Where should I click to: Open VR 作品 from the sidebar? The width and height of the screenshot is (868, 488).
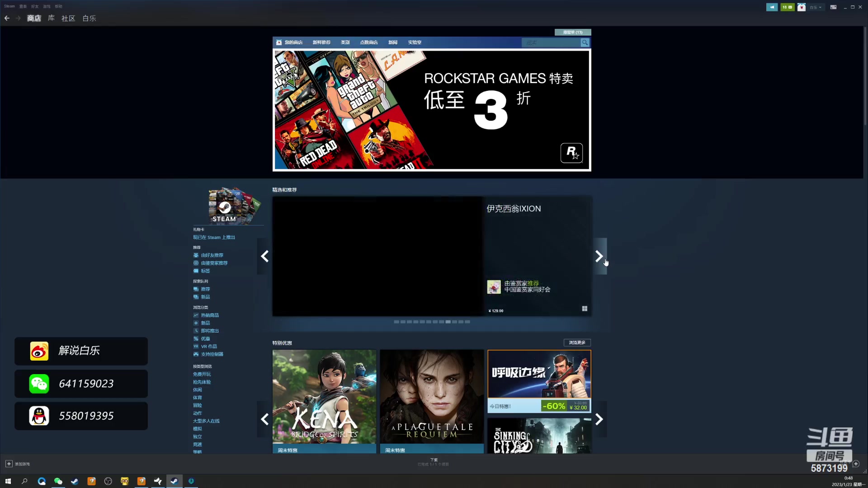(208, 347)
